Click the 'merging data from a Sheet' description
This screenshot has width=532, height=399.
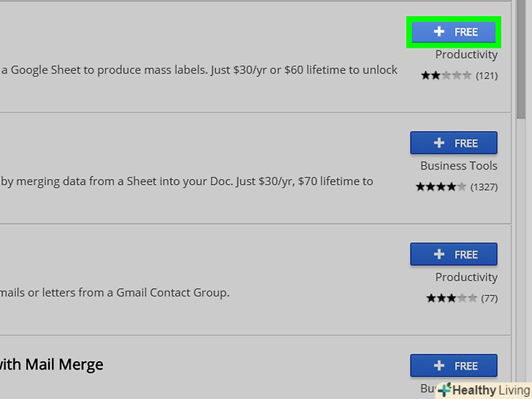tap(186, 181)
